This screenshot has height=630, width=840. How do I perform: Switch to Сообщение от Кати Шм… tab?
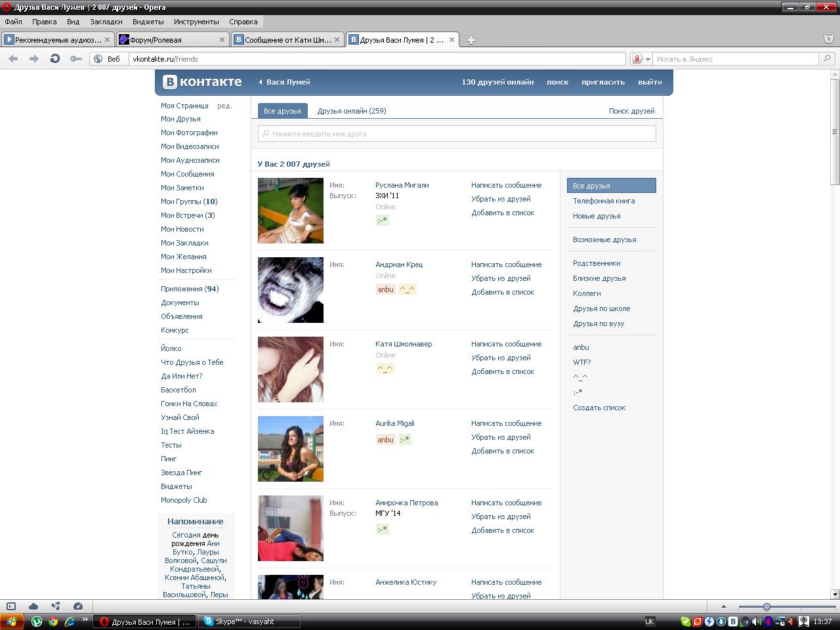point(287,40)
